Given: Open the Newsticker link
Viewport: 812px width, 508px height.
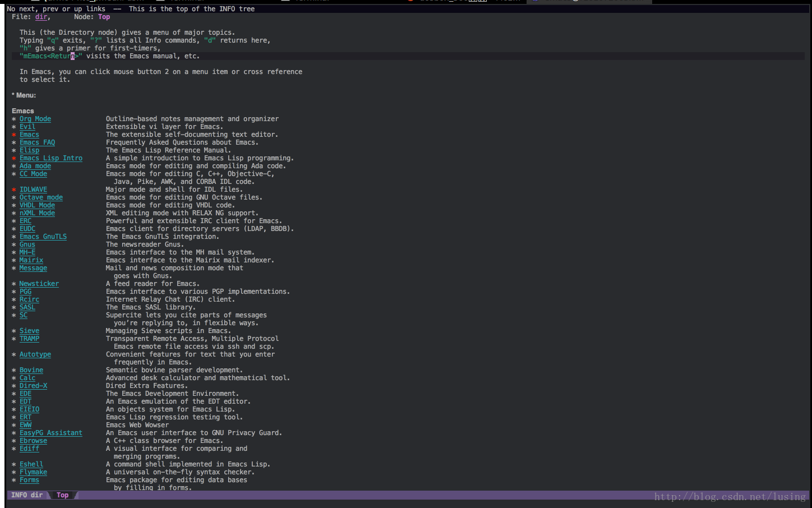Looking at the screenshot, I should 39,284.
